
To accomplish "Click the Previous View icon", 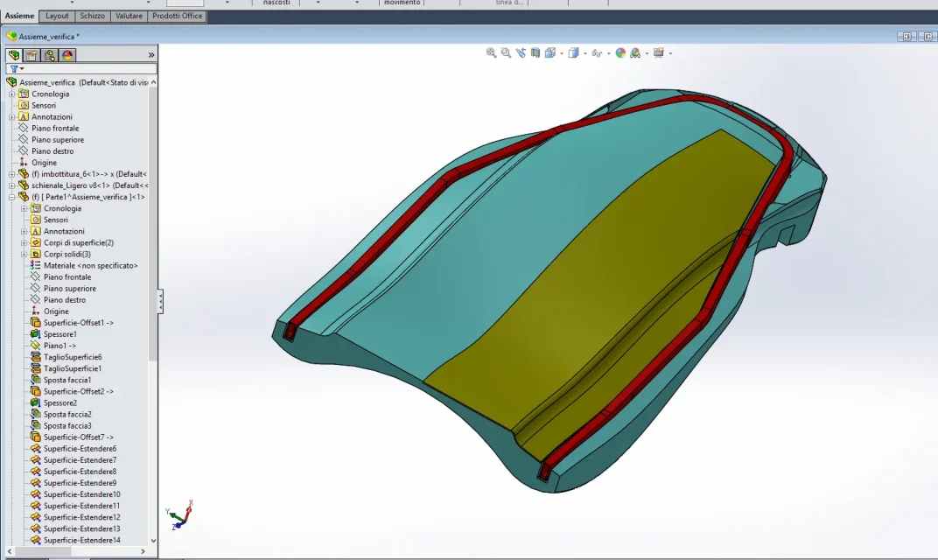I will [521, 52].
